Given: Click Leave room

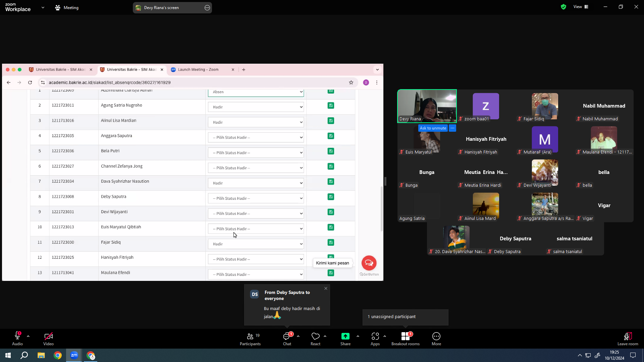Looking at the screenshot, I should pos(628,339).
